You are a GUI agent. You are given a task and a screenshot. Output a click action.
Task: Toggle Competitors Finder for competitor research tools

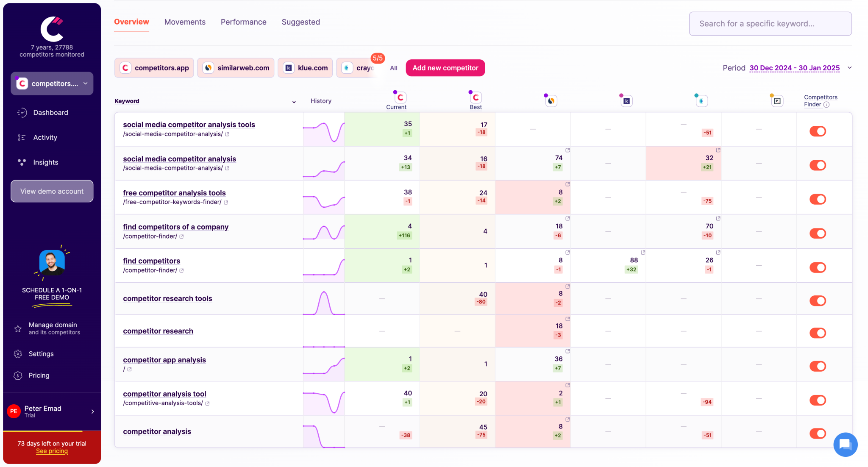[818, 301]
